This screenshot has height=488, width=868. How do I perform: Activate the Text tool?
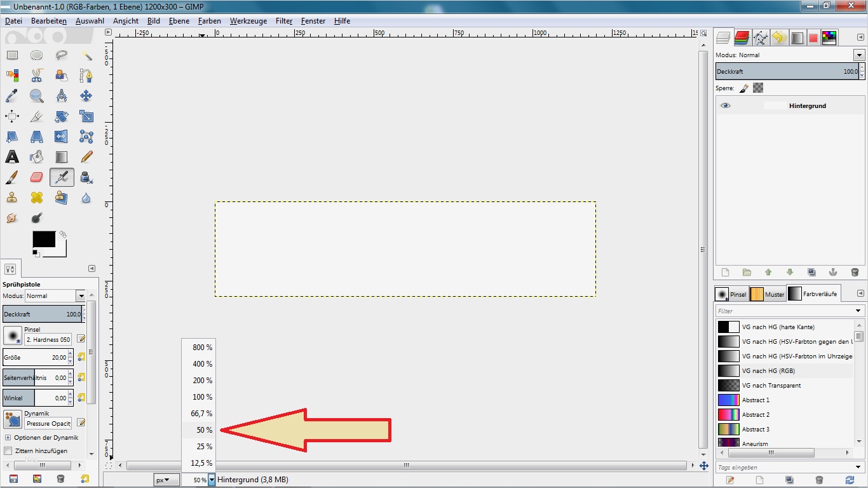[12, 157]
